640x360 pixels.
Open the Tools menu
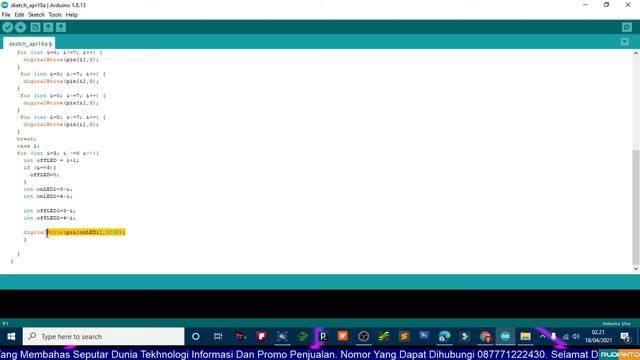55,15
